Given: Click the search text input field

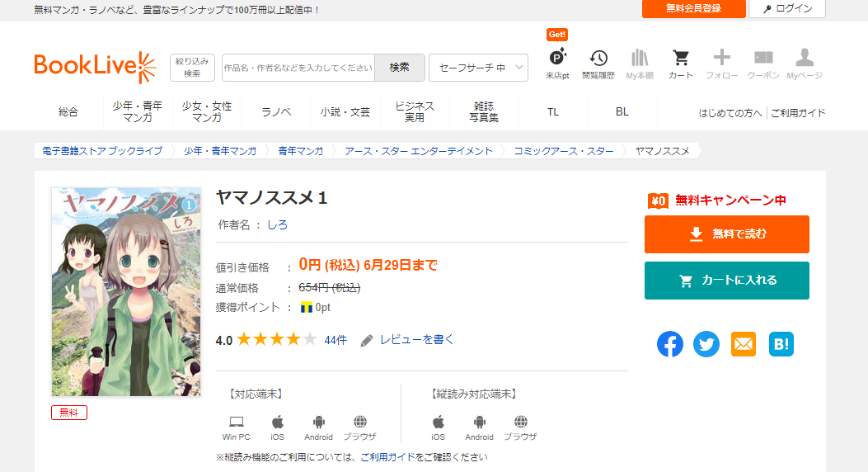Looking at the screenshot, I should (x=298, y=68).
